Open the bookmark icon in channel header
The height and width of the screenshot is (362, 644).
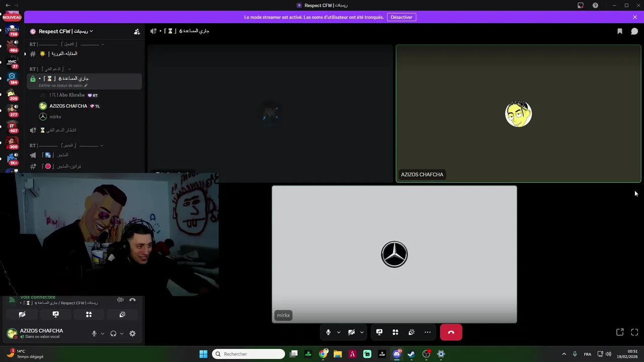(620, 31)
